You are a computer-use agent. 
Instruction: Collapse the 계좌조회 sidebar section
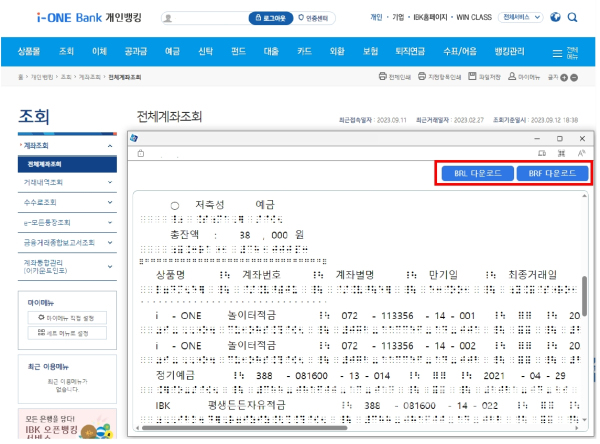(x=110, y=146)
